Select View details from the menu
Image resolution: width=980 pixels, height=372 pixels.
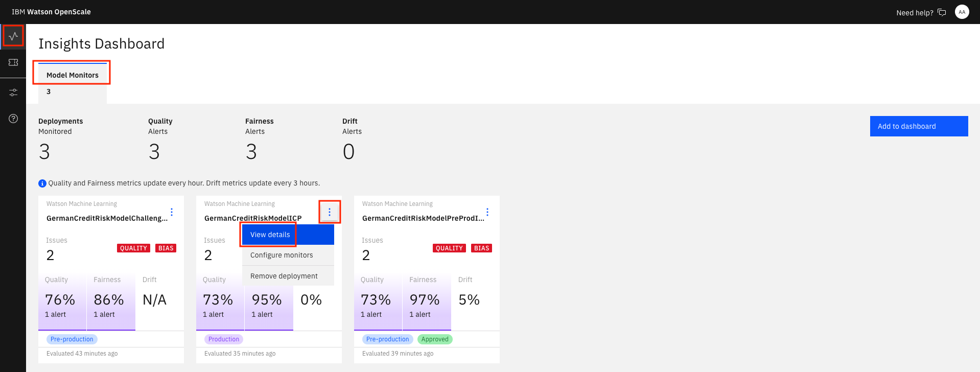(270, 235)
